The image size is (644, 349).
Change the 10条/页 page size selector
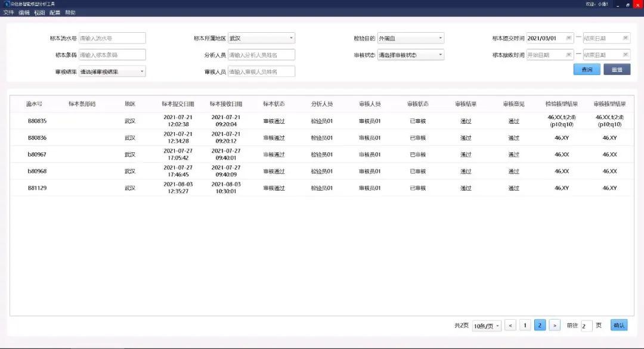(x=487, y=326)
